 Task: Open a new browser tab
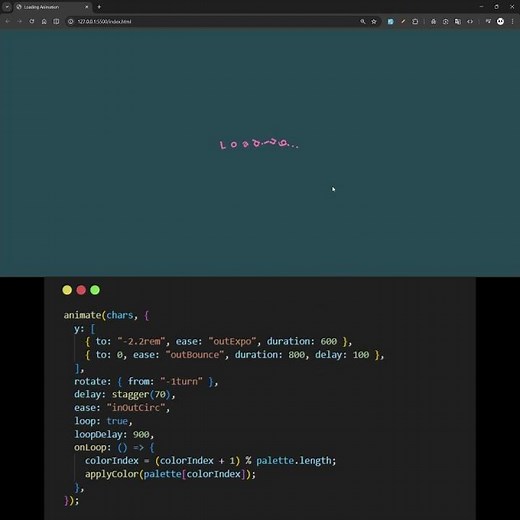(99, 7)
